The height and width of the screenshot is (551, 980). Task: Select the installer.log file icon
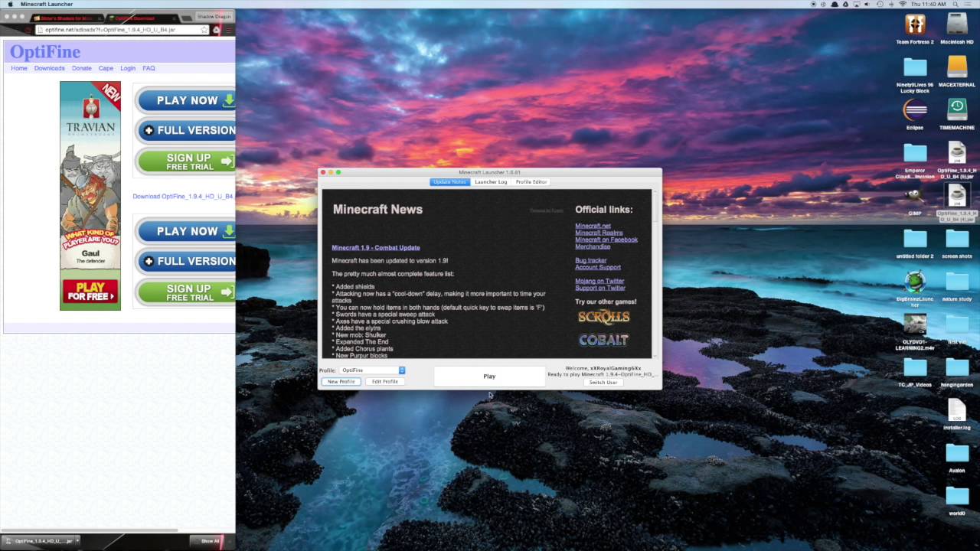click(x=957, y=410)
